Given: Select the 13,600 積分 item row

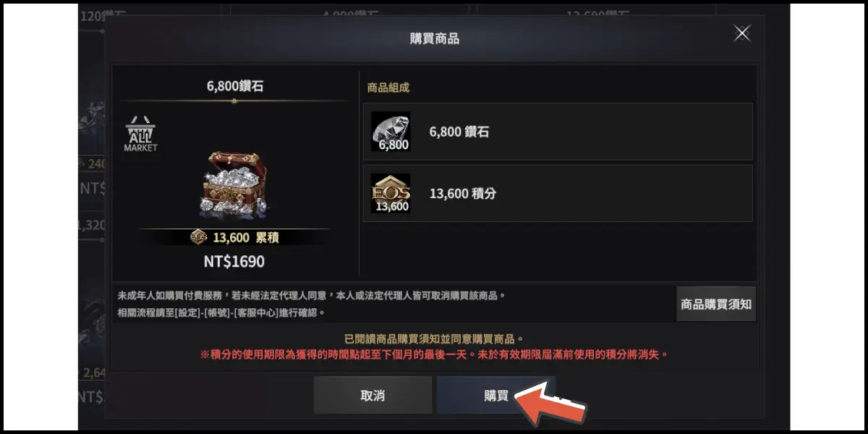Looking at the screenshot, I should tap(558, 193).
